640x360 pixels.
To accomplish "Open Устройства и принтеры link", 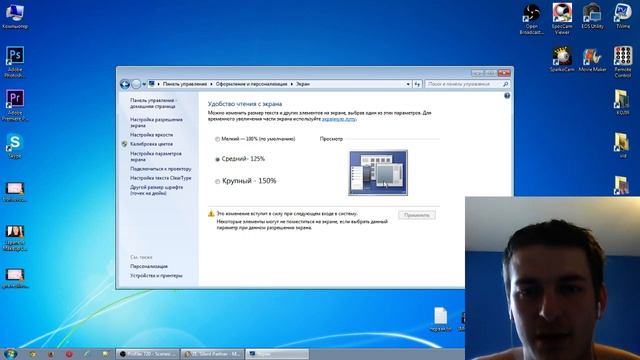I will pyautogui.click(x=156, y=276).
